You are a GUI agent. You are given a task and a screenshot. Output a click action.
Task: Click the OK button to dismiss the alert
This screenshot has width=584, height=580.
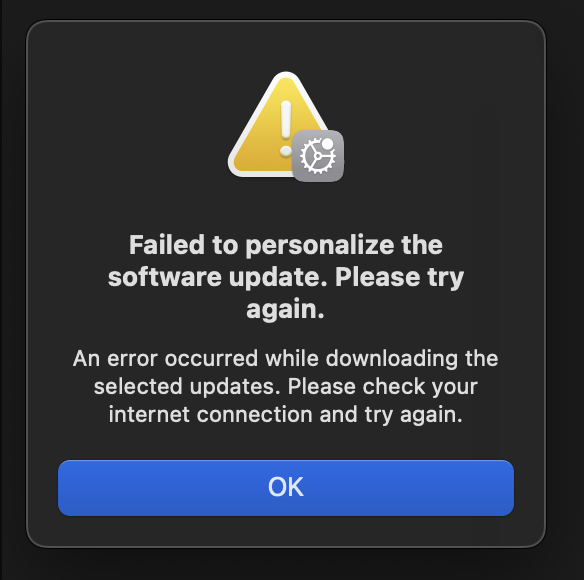[x=286, y=488]
